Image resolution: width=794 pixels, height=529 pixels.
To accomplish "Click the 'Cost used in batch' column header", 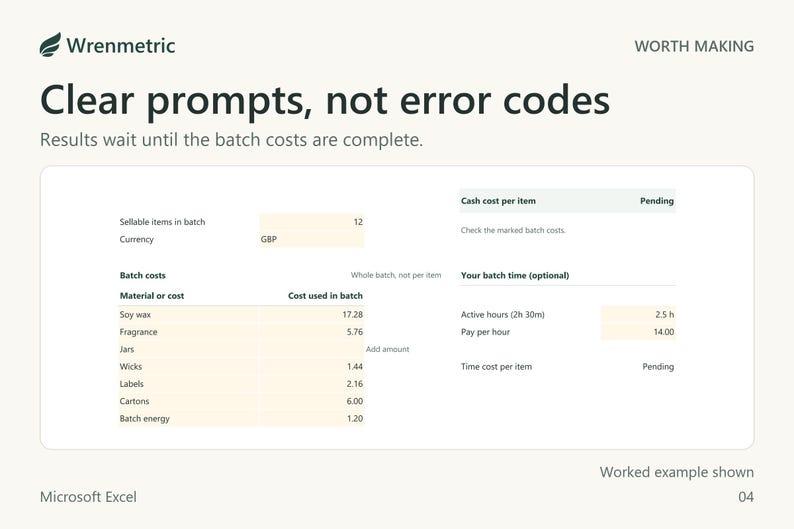I will point(325,296).
